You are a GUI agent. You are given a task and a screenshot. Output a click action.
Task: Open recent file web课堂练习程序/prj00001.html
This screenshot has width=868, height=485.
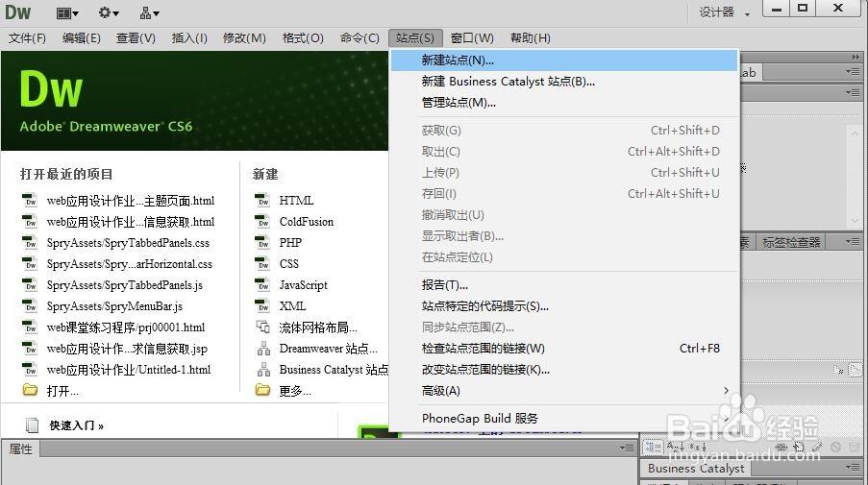point(126,327)
